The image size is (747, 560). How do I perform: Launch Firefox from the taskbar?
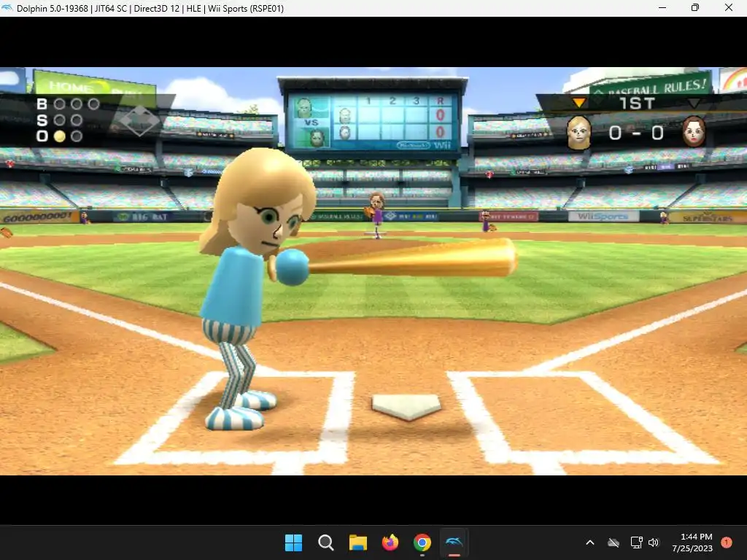click(x=390, y=542)
